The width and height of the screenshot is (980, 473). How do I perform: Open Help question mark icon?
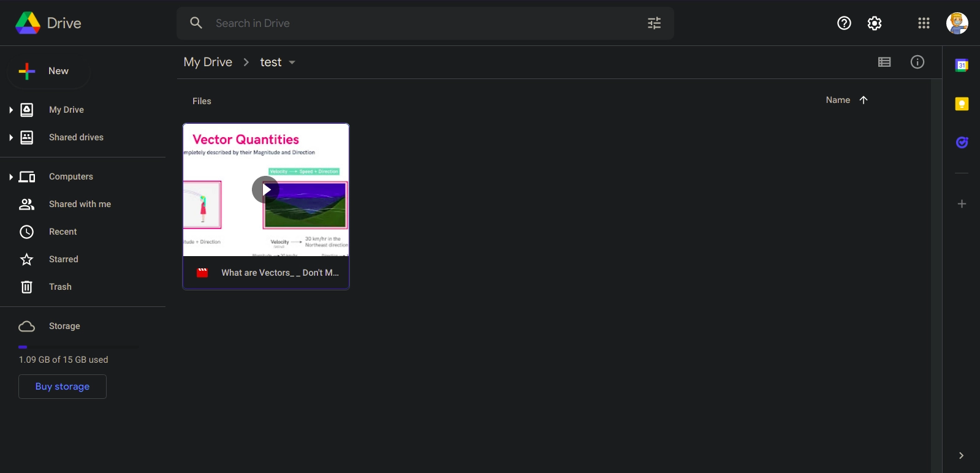pyautogui.click(x=844, y=23)
